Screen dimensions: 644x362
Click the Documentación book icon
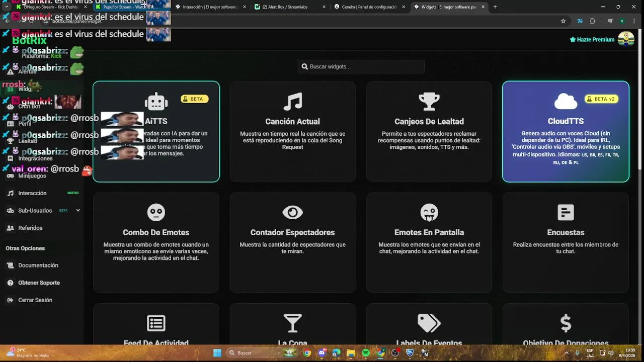[x=10, y=265]
